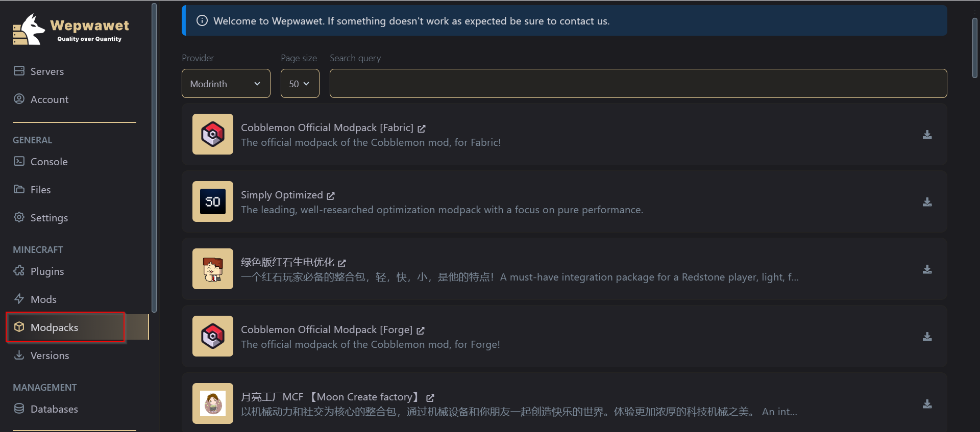This screenshot has width=980, height=432.
Task: Click the Simply Optimized SO thumbnail
Action: (213, 201)
